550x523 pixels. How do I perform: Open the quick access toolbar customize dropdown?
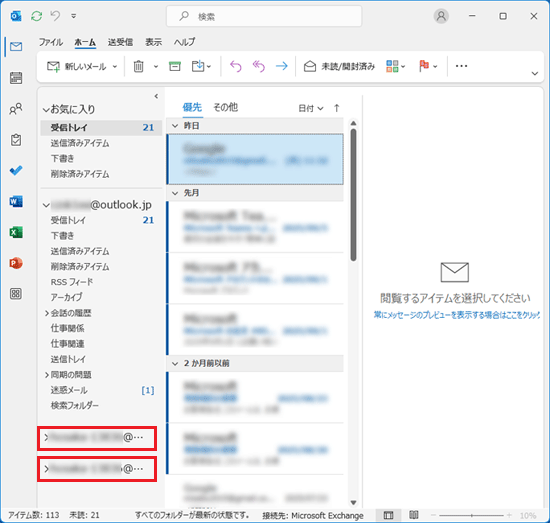point(74,16)
